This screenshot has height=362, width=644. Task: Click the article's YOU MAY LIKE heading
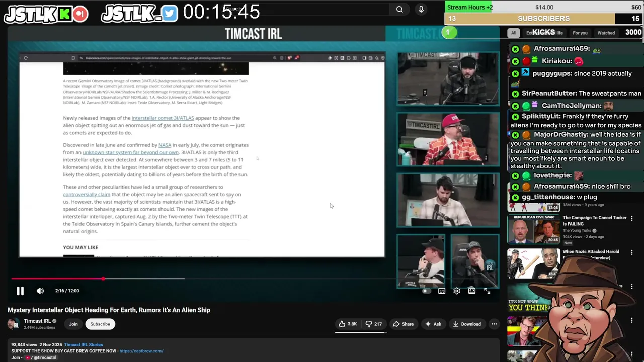(80, 247)
